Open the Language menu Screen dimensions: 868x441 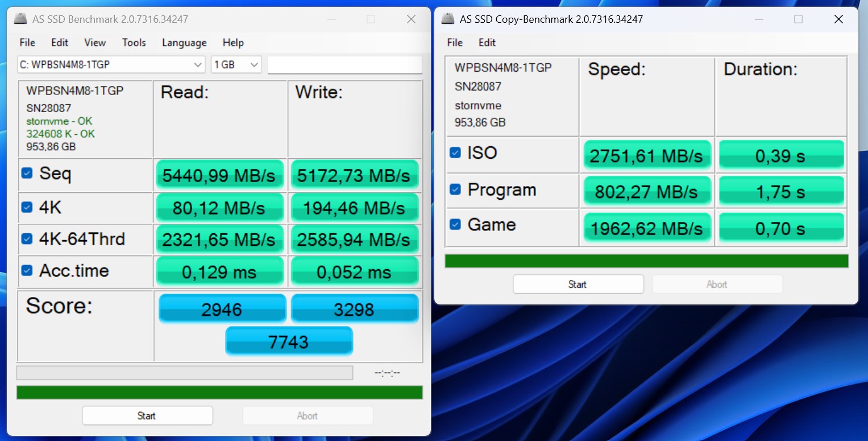pyautogui.click(x=184, y=43)
